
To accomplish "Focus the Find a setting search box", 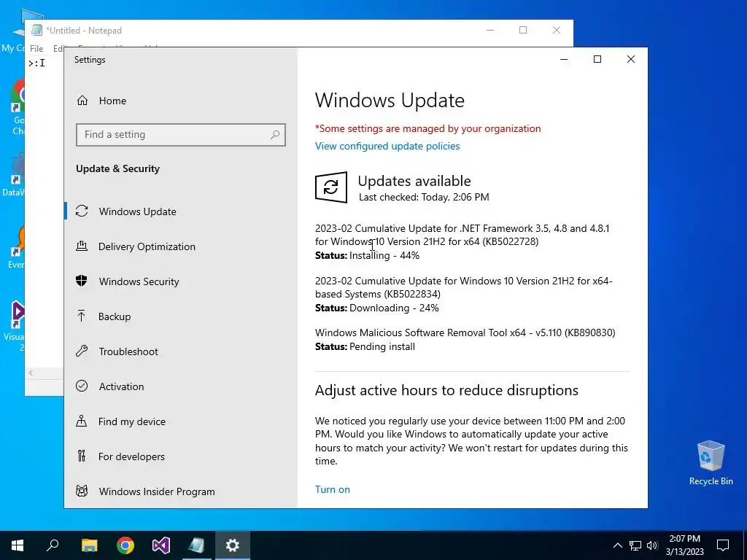I will pos(181,135).
